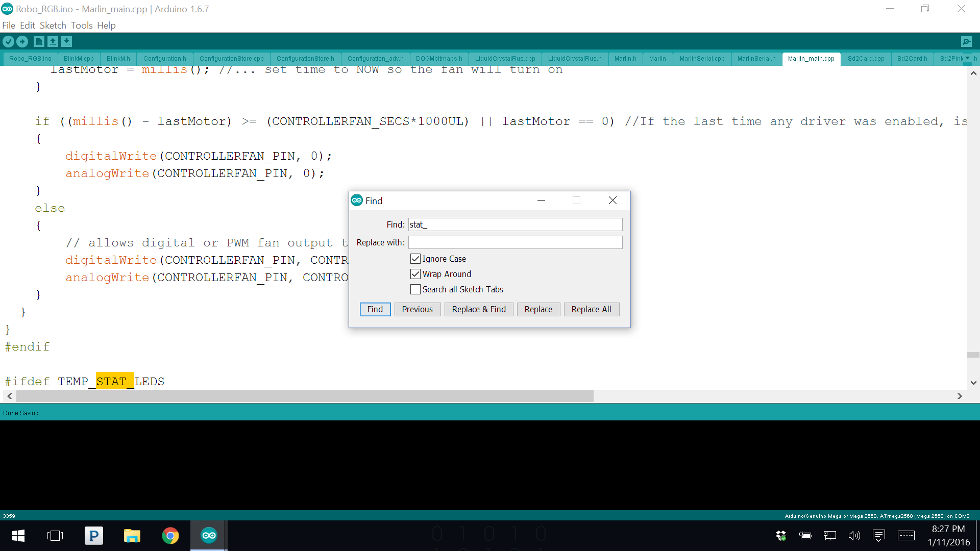
Task: Toggle the Wrap Around checkbox
Action: click(415, 274)
